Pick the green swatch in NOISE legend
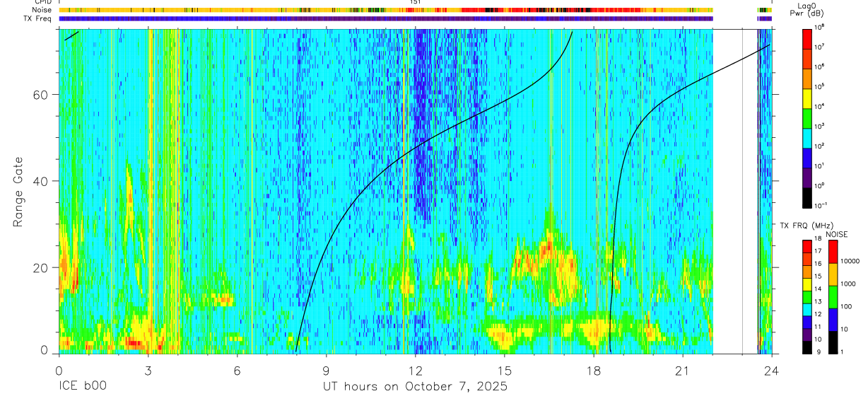 (833, 297)
